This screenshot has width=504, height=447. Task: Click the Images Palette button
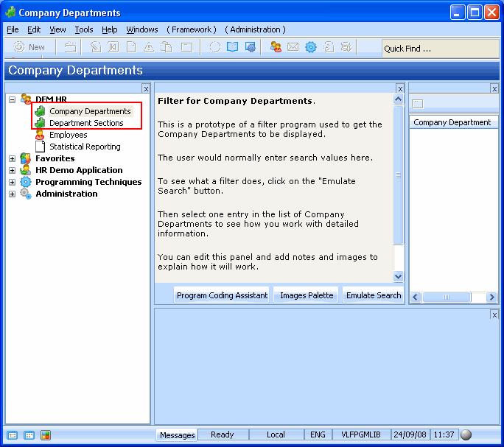pyautogui.click(x=307, y=295)
